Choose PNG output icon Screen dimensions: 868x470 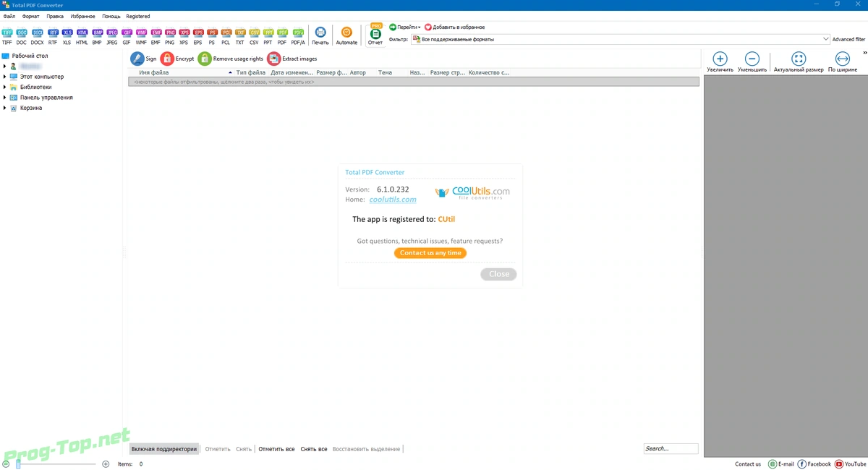(170, 36)
